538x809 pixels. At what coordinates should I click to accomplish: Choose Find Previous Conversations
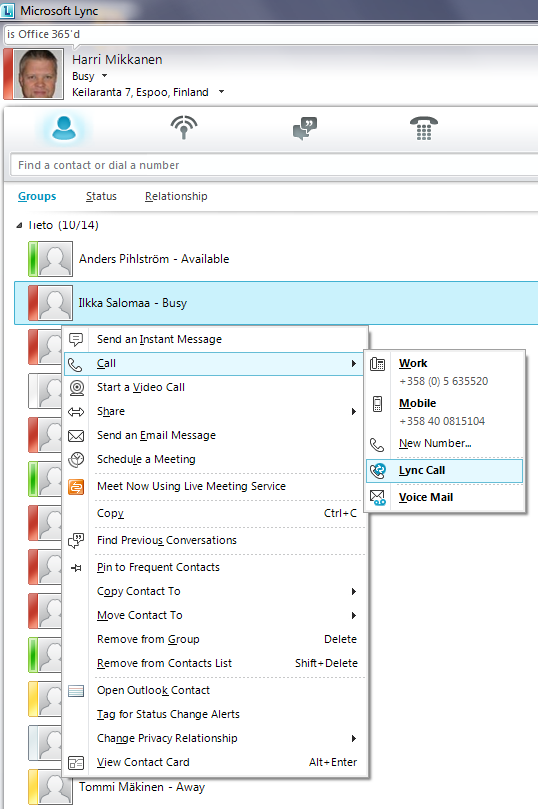pyautogui.click(x=215, y=540)
